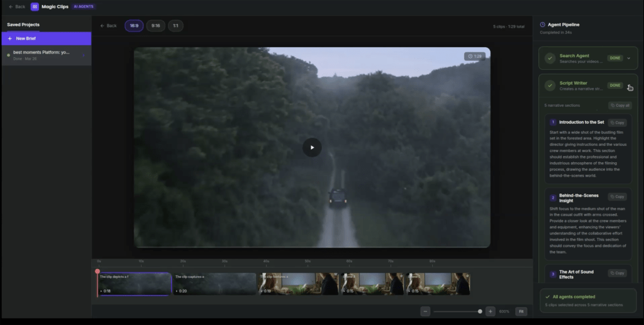644x325 pixels.
Task: Open the best moments Platform project chevron
Action: coord(83,55)
